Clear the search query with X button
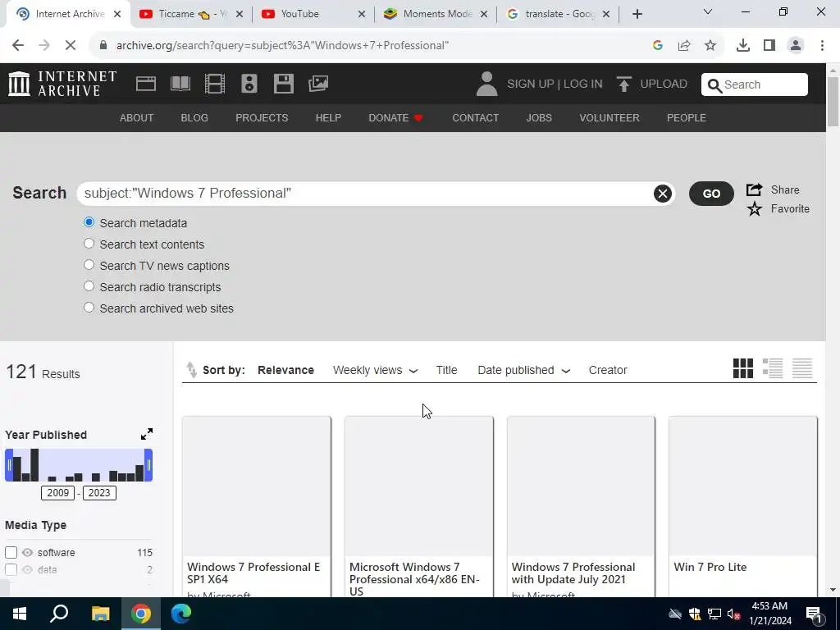The image size is (840, 630). click(663, 194)
